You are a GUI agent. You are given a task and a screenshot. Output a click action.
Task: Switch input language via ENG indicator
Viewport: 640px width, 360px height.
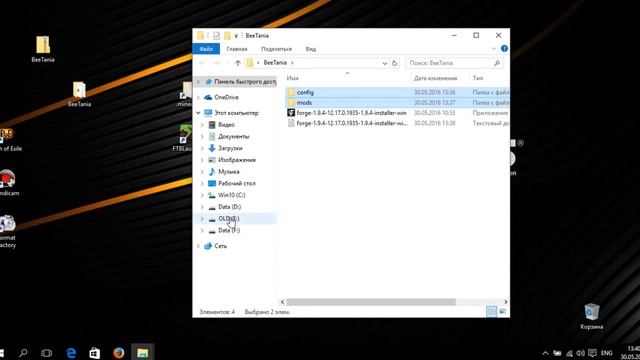click(x=607, y=353)
